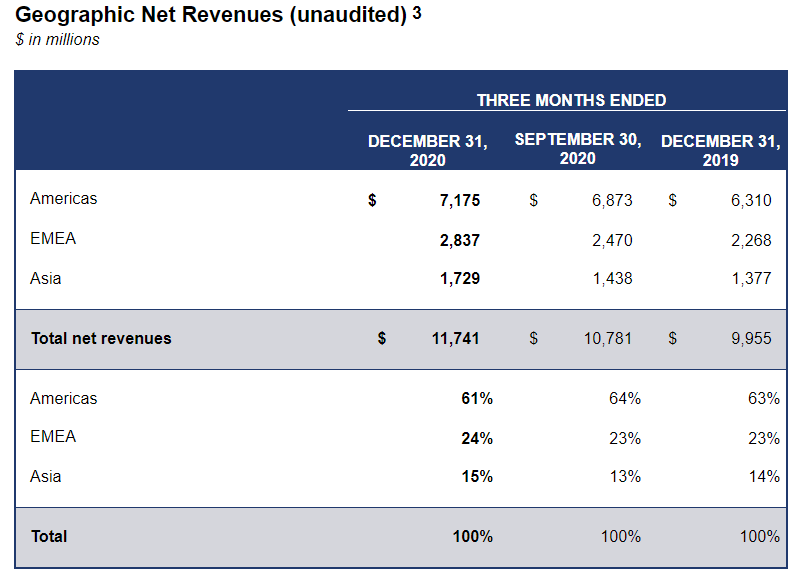The width and height of the screenshot is (802, 577).
Task: Click the Americas label in the dollar revenue rows
Action: point(63,198)
